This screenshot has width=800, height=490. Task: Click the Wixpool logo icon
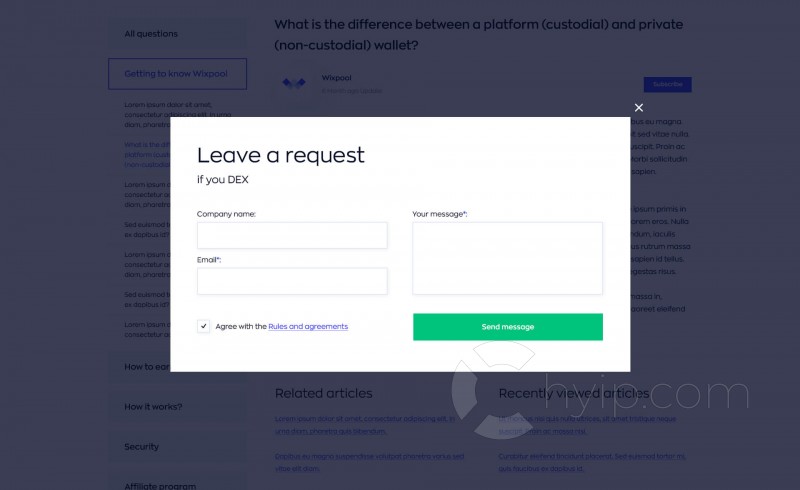click(x=294, y=83)
